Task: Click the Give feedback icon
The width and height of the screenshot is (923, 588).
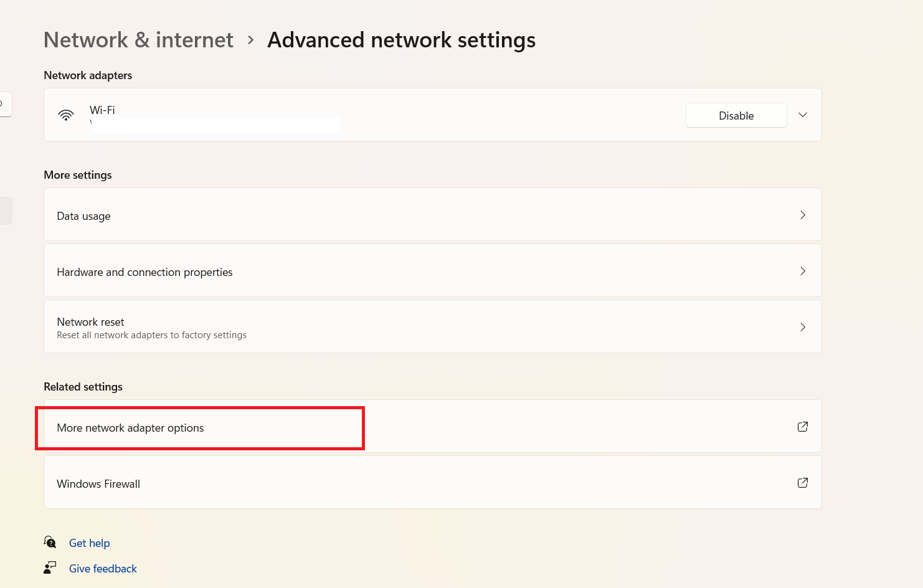Action: pyautogui.click(x=50, y=567)
